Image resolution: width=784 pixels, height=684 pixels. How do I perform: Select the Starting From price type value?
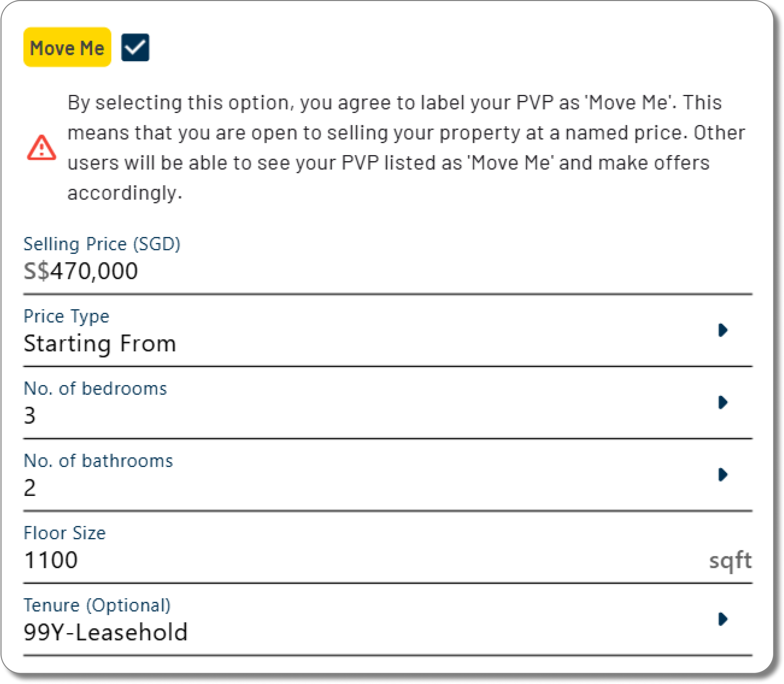coord(100,344)
